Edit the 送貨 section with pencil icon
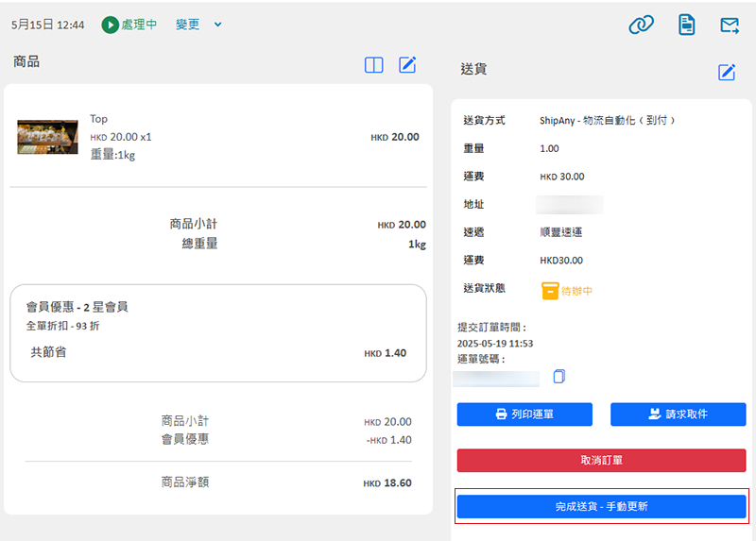The width and height of the screenshot is (756, 541). [x=727, y=73]
